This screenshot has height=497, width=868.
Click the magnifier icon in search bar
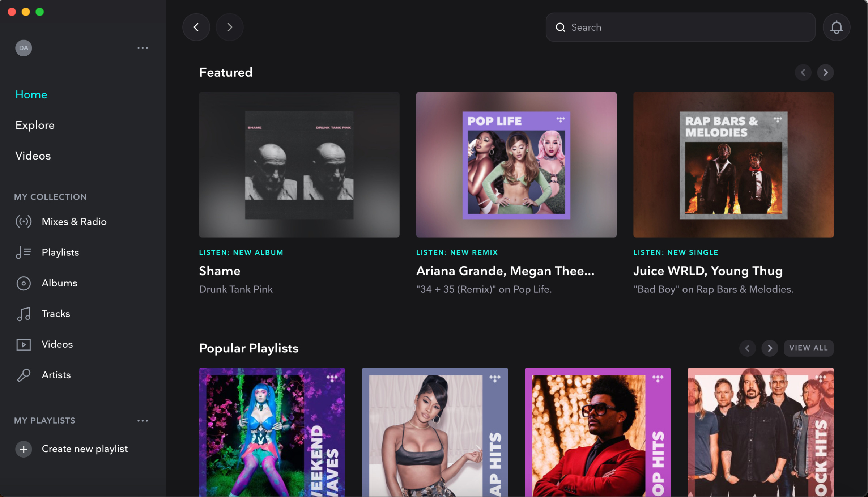tap(560, 27)
